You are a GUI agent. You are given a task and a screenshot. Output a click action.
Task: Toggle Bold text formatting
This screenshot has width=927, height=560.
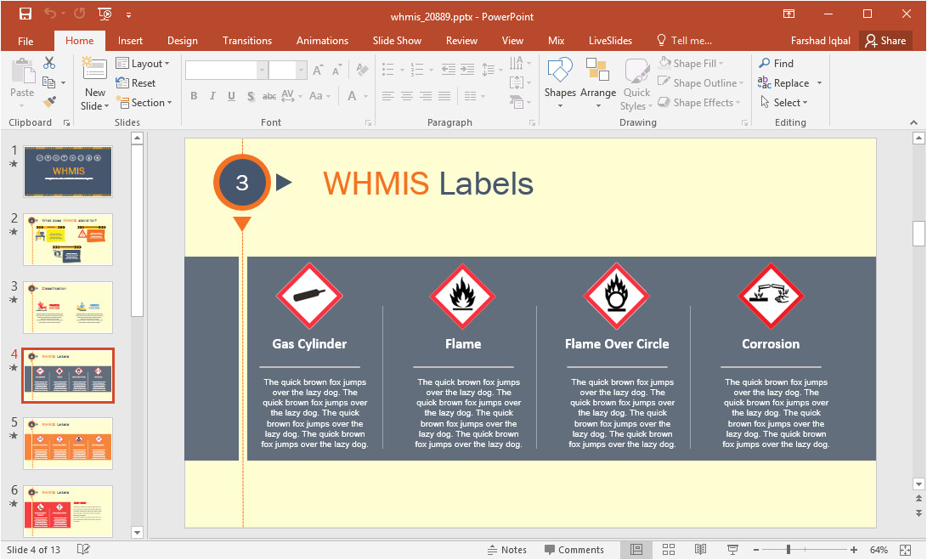(x=194, y=96)
